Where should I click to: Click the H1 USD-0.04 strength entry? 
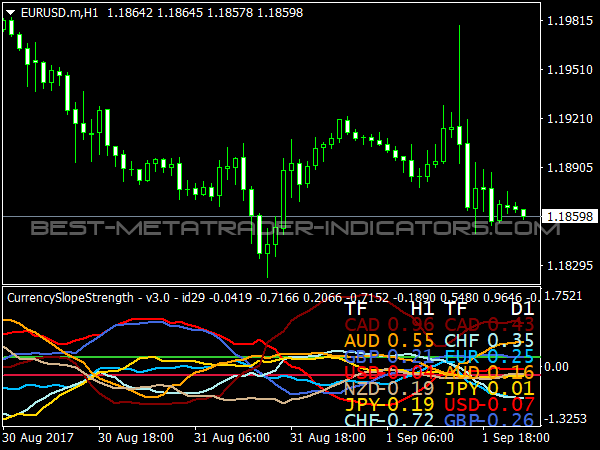[x=389, y=372]
